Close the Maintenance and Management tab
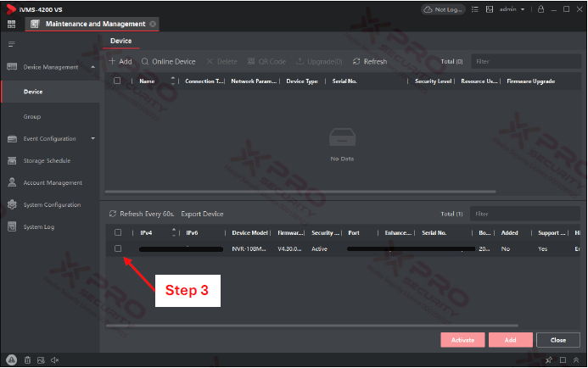The height and width of the screenshot is (368, 588). pyautogui.click(x=153, y=24)
